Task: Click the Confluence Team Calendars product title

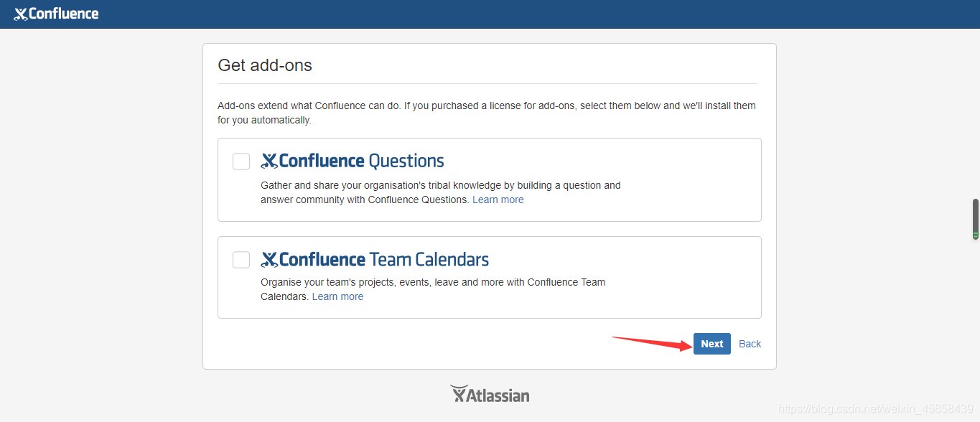Action: click(375, 259)
